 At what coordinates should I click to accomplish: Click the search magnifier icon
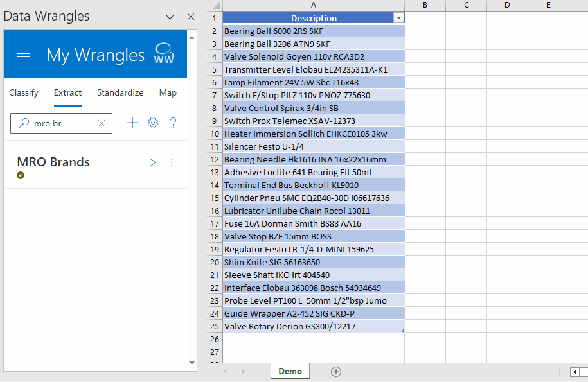click(x=24, y=123)
